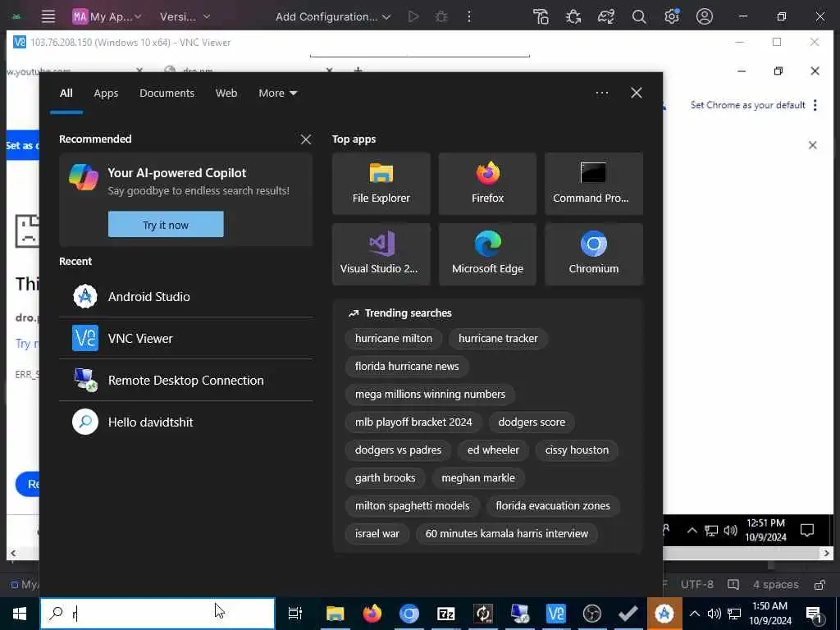Expand the More search filter dropdown
The height and width of the screenshot is (630, 840).
[277, 94]
